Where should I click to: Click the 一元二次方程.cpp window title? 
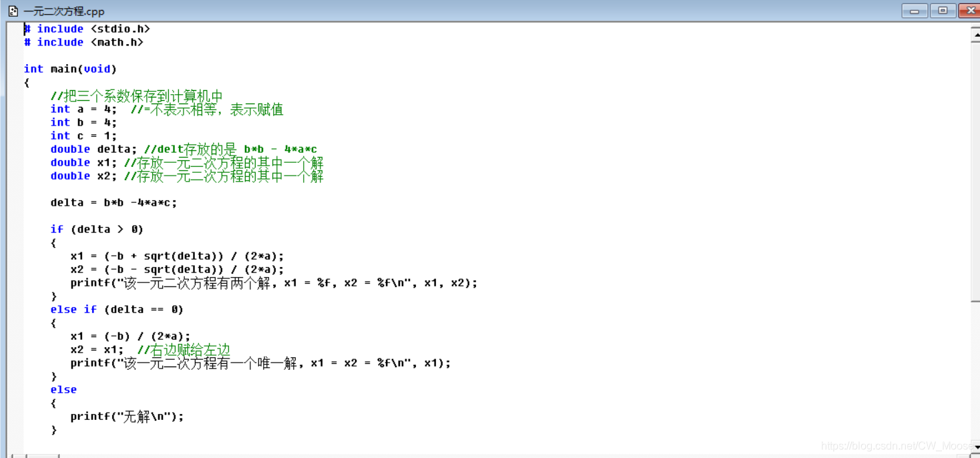(63, 11)
